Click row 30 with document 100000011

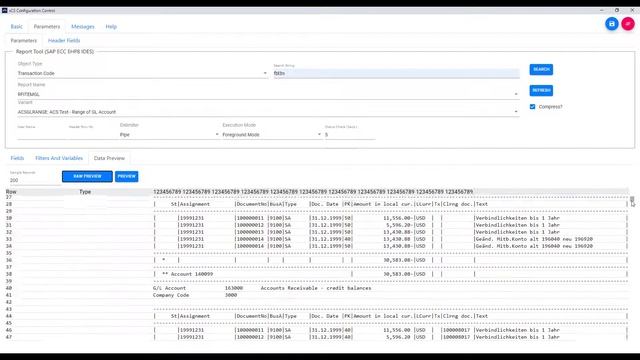coord(391,218)
